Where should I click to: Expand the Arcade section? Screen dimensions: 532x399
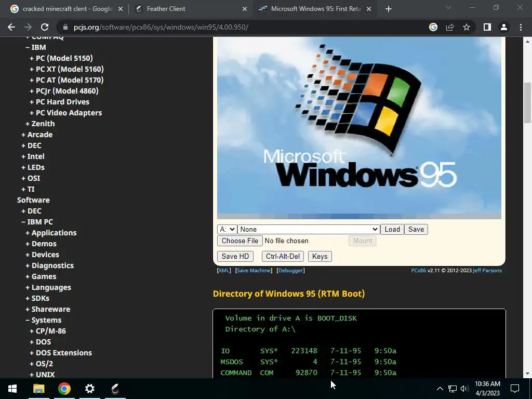[x=37, y=135]
